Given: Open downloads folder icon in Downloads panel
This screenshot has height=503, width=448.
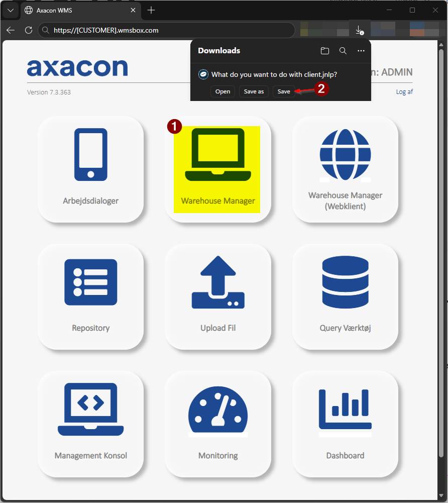Looking at the screenshot, I should coord(325,51).
